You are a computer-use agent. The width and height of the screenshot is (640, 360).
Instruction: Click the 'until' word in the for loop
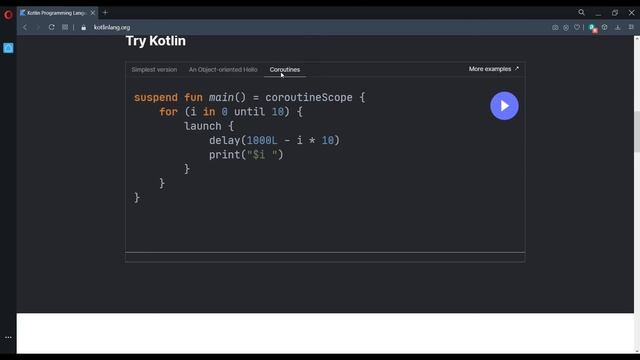[249, 112]
